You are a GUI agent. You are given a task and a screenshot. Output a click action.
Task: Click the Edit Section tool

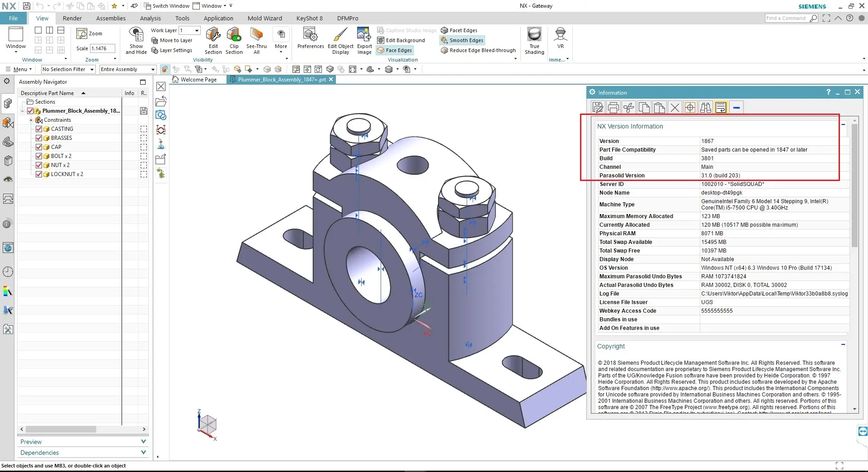213,40
